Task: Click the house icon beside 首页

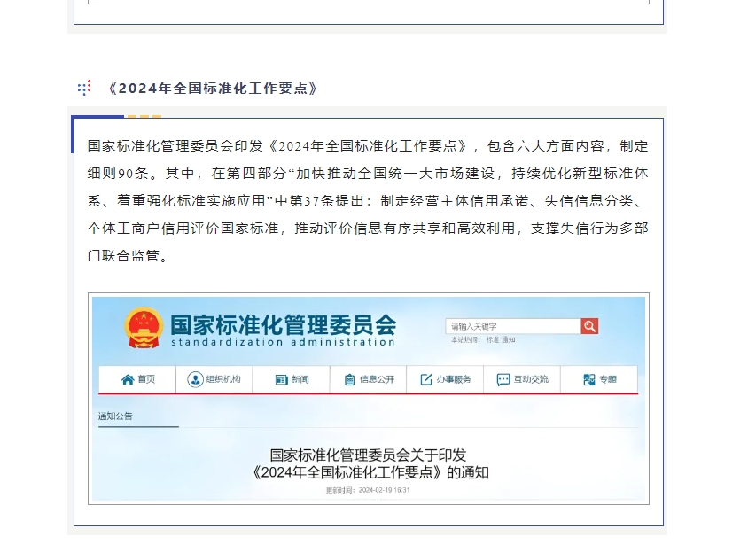Action: [128, 380]
